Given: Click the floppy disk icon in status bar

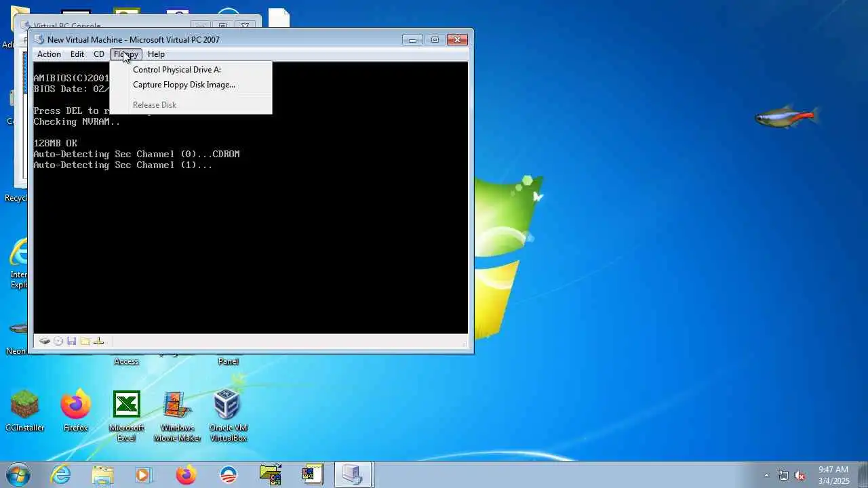Looking at the screenshot, I should [71, 342].
